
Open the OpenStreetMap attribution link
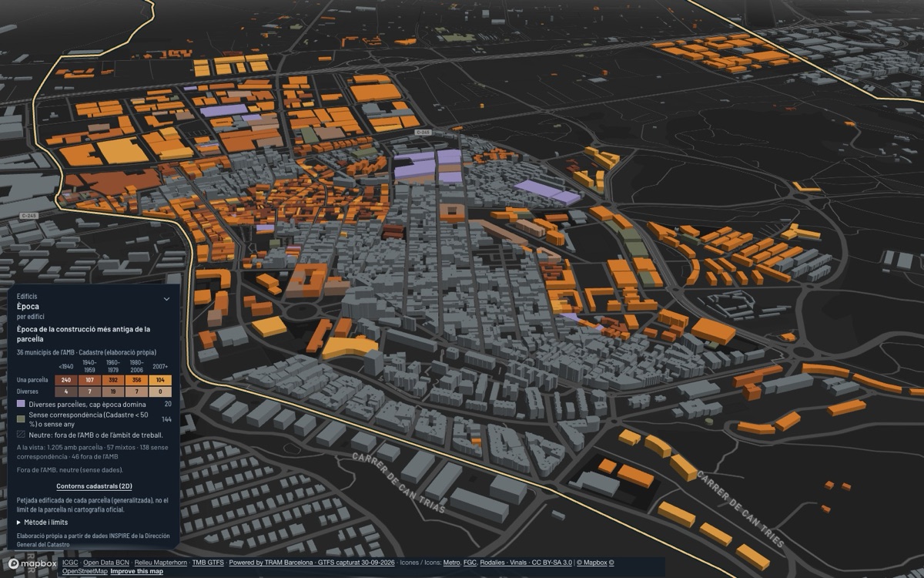click(x=85, y=571)
